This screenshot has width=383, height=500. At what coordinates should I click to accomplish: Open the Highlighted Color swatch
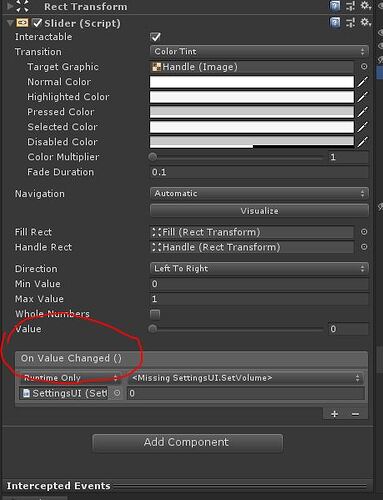(252, 97)
